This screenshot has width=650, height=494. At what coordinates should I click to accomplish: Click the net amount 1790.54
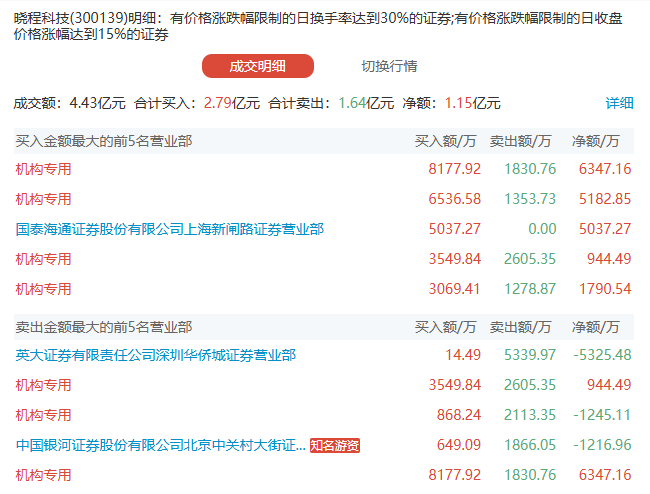pyautogui.click(x=605, y=289)
